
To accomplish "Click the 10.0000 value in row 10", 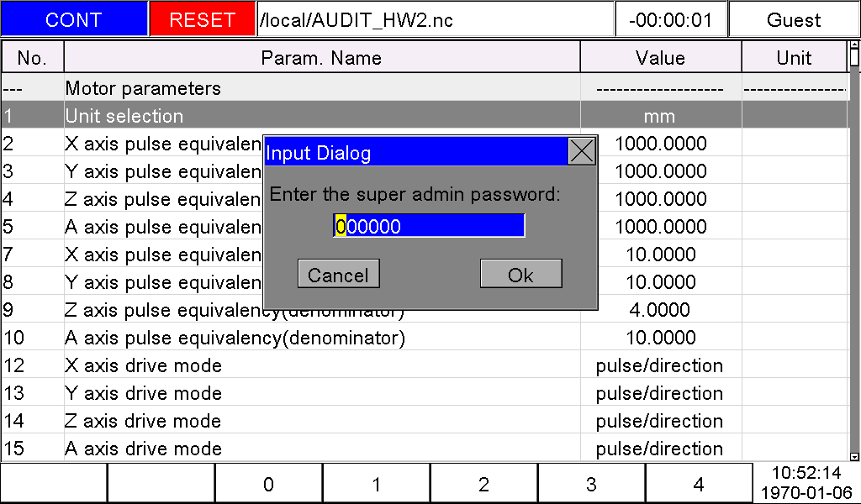I will (x=660, y=338).
